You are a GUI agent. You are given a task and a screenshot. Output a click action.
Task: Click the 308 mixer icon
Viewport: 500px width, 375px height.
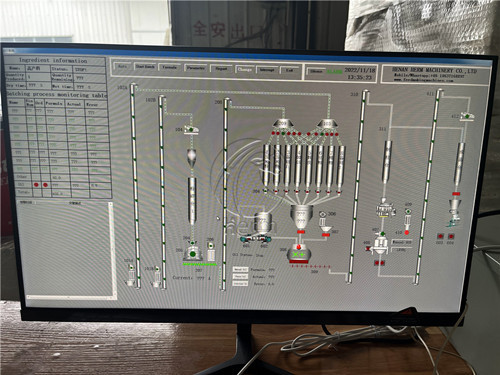298,254
